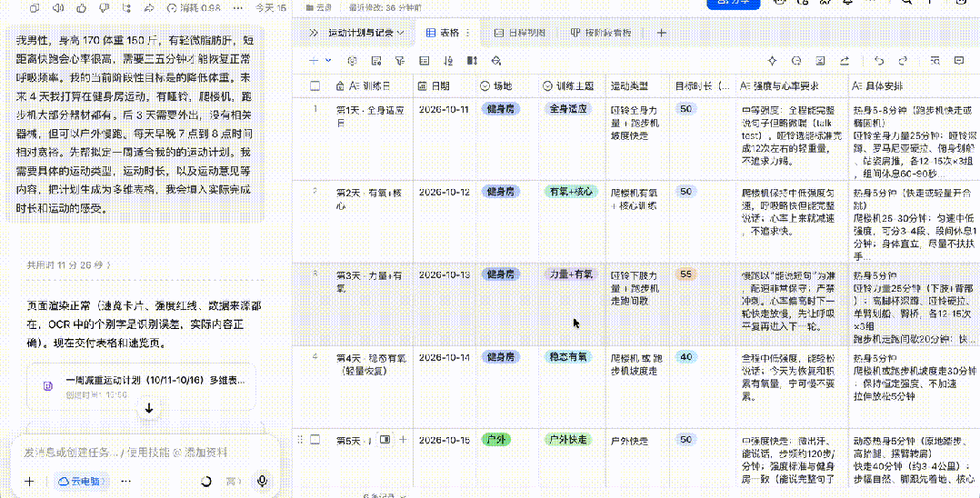Select the 稳态有氧 tag in row 4

coord(568,357)
